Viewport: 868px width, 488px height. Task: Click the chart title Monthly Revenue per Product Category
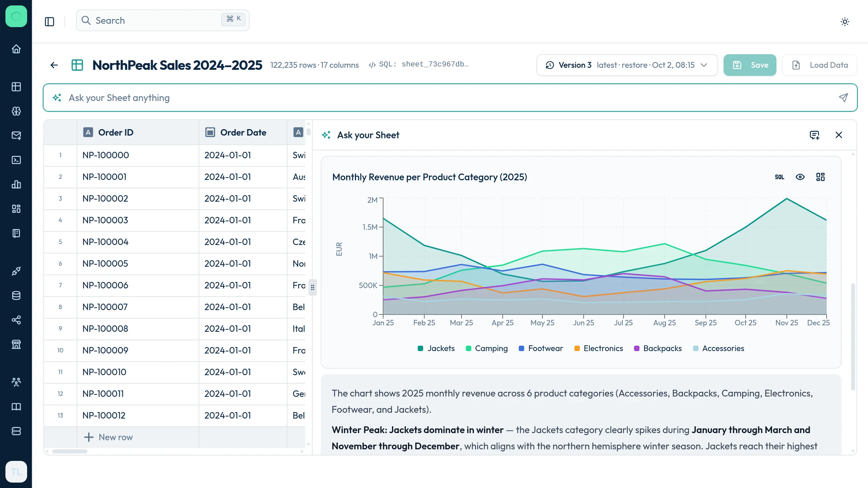click(x=430, y=177)
